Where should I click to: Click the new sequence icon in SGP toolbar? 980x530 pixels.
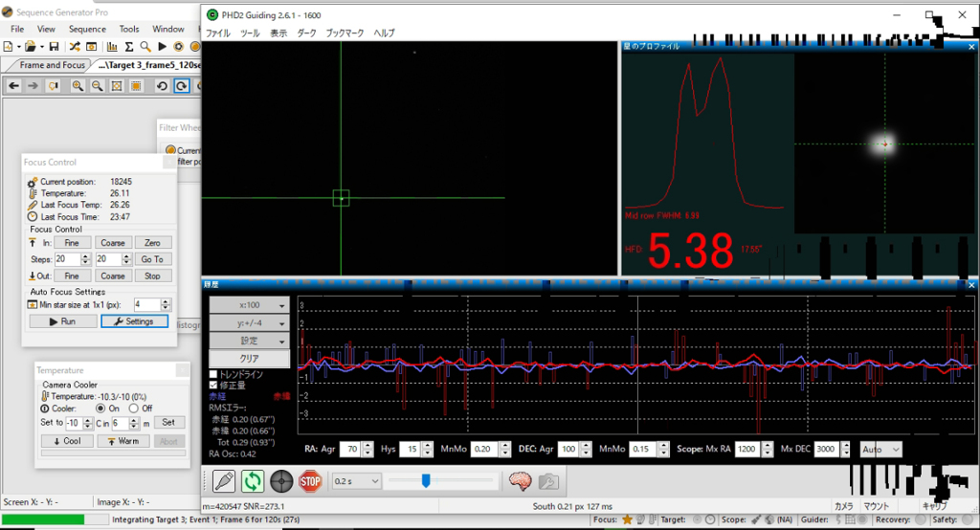[8, 46]
